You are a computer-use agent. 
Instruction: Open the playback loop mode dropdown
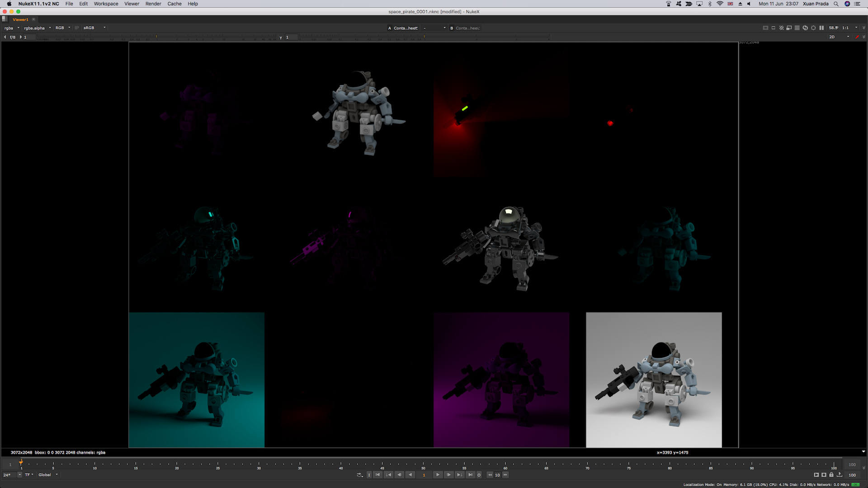(360, 475)
